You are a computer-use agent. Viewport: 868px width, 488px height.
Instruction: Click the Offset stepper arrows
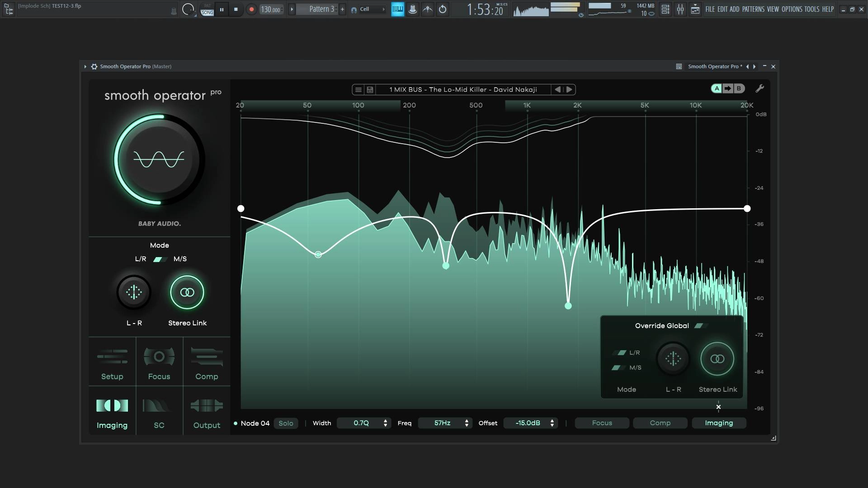pyautogui.click(x=552, y=423)
